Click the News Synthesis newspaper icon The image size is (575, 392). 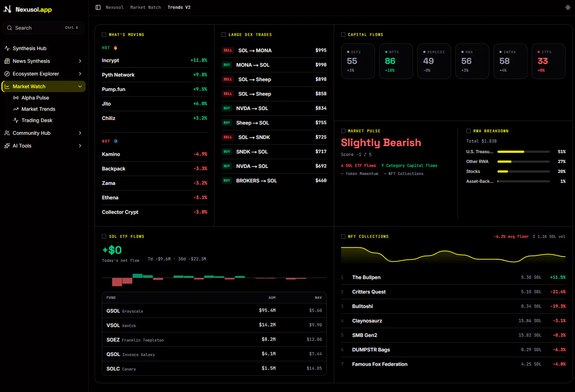pyautogui.click(x=7, y=61)
